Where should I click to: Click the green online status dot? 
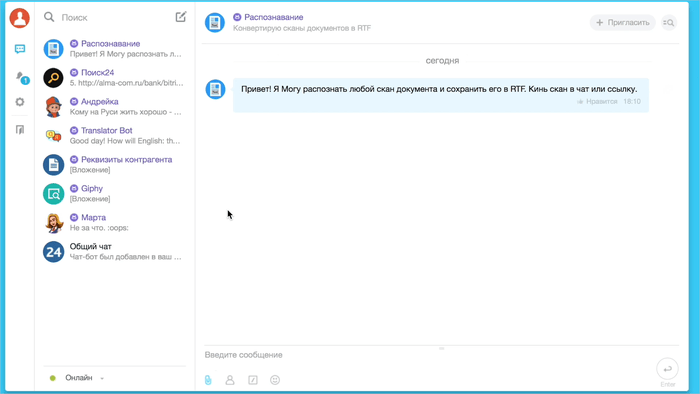pyautogui.click(x=53, y=378)
